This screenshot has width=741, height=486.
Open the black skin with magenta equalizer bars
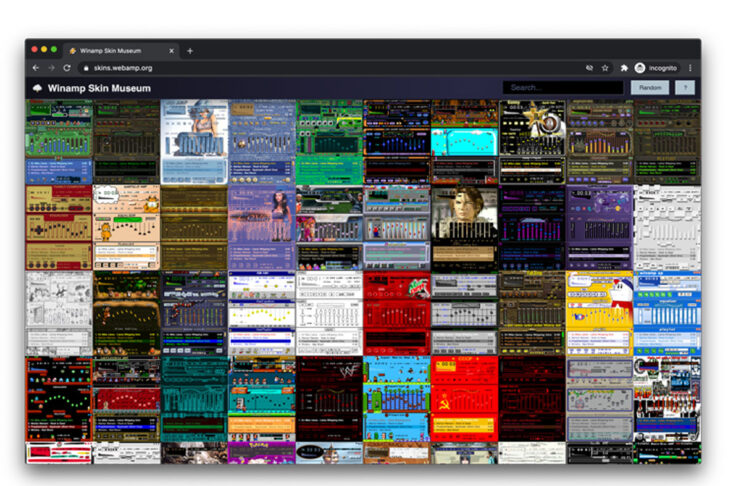coord(532,227)
